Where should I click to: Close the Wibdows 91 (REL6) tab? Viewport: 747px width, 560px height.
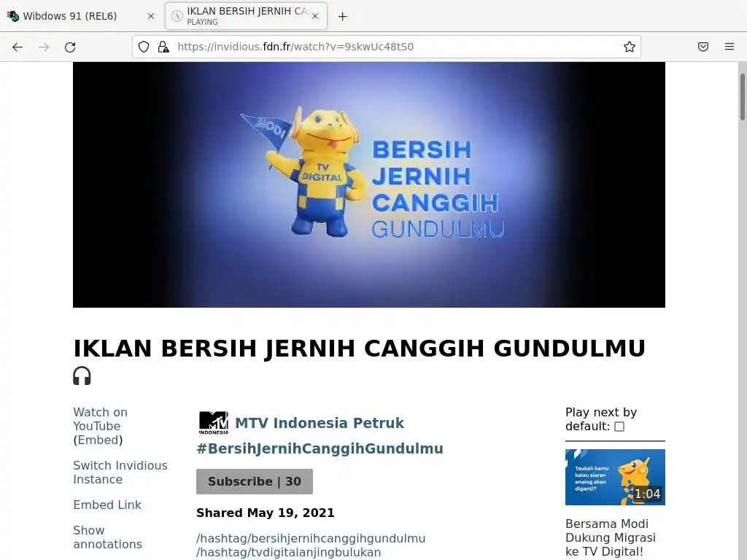pos(151,16)
